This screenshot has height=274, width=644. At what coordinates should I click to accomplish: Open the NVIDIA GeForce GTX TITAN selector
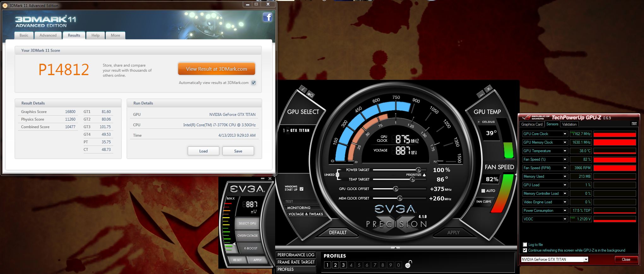pyautogui.click(x=554, y=259)
